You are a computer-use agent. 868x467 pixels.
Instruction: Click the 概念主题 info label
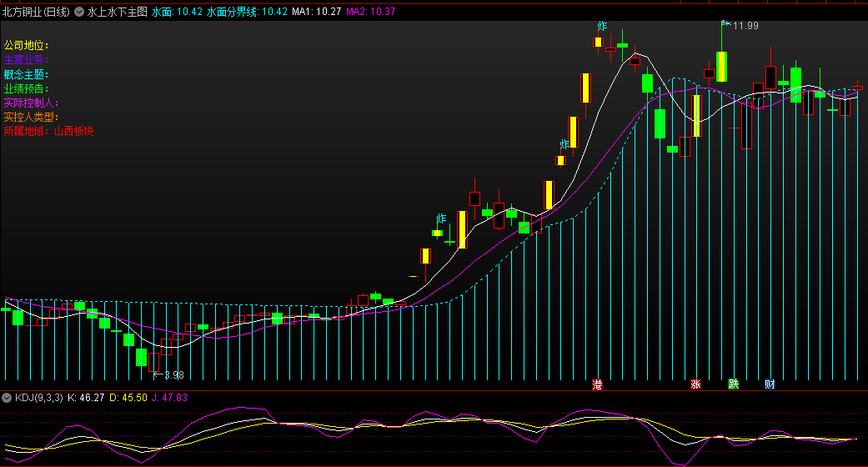pos(27,74)
